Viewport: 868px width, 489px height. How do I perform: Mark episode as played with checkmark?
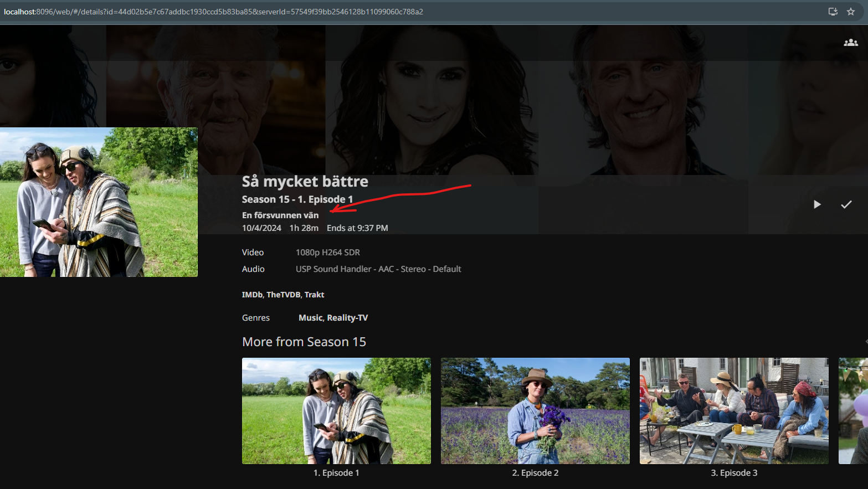[x=846, y=204]
